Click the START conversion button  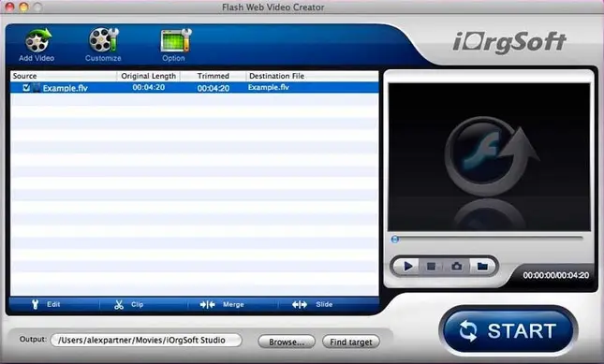pyautogui.click(x=508, y=330)
